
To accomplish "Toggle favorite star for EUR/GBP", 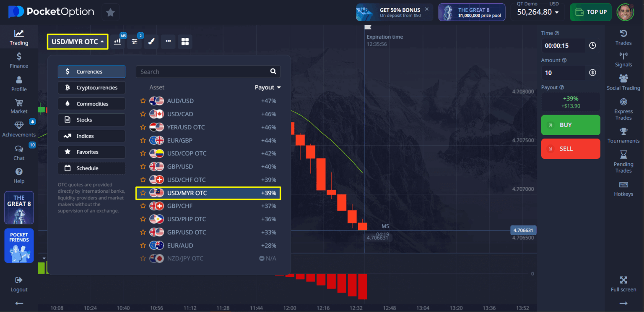I will pyautogui.click(x=143, y=140).
